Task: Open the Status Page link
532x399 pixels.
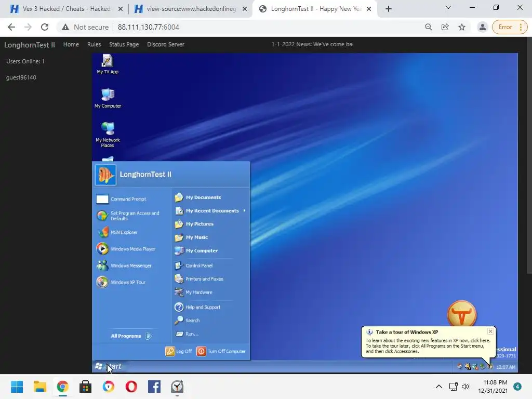Action: click(x=124, y=45)
